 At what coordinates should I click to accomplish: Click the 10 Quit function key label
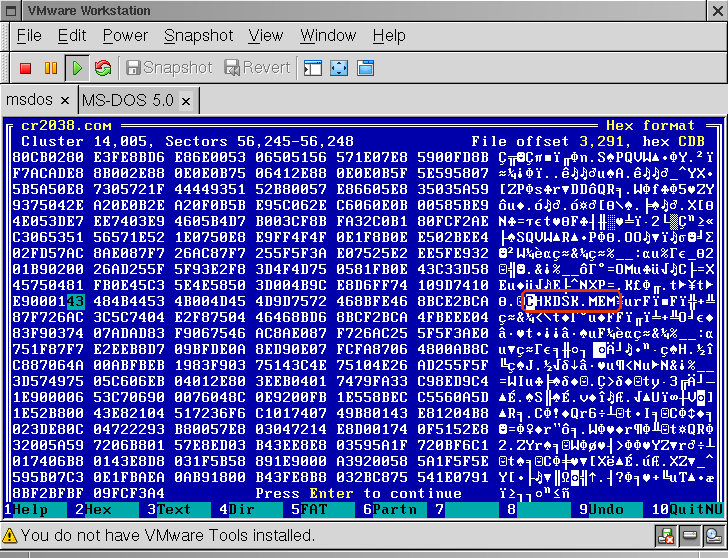tap(687, 510)
